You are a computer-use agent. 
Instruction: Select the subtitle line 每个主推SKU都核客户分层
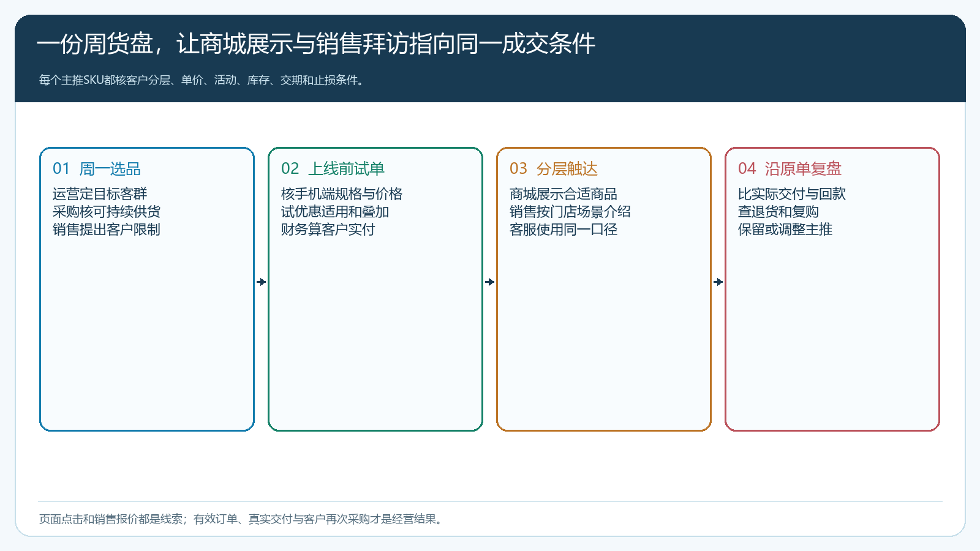click(x=203, y=80)
